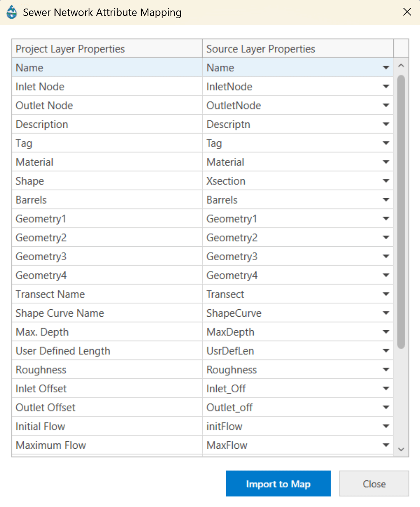
Task: Open the Transect source dropdown
Action: 386,294
